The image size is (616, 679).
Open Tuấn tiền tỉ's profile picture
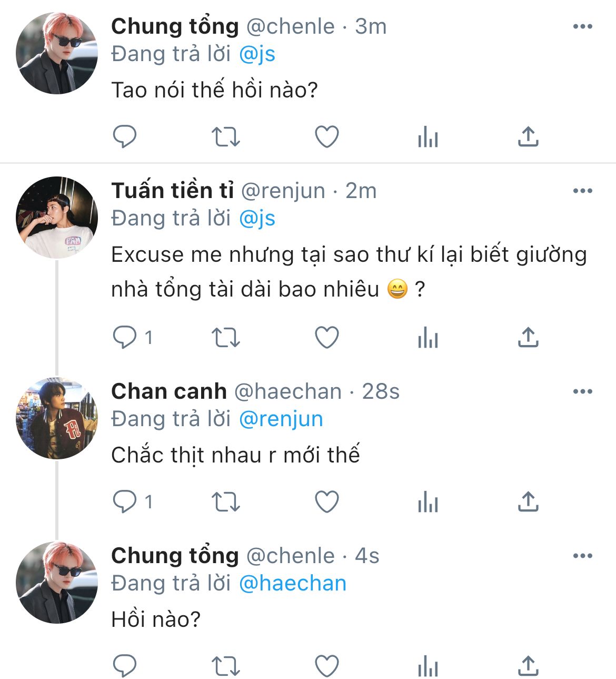click(57, 218)
